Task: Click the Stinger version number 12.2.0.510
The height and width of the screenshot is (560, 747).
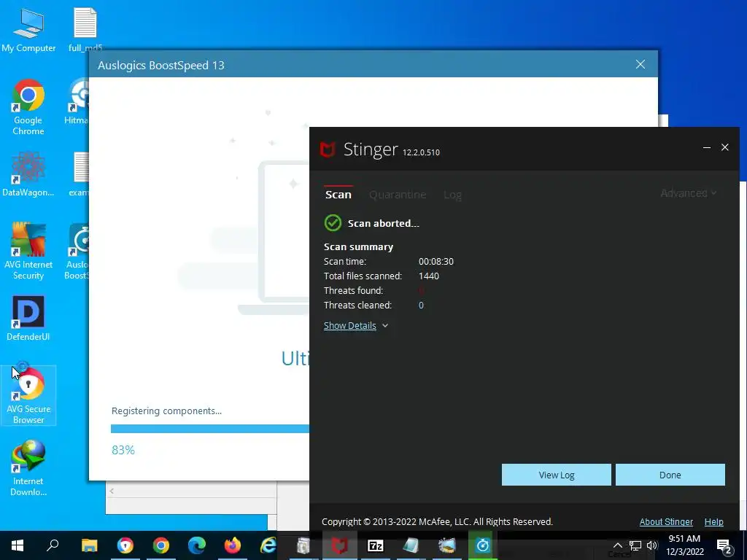Action: (x=421, y=152)
